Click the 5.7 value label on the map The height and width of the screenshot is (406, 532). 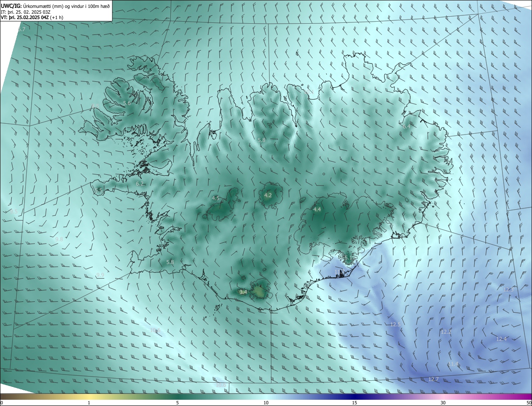pyautogui.click(x=22, y=29)
